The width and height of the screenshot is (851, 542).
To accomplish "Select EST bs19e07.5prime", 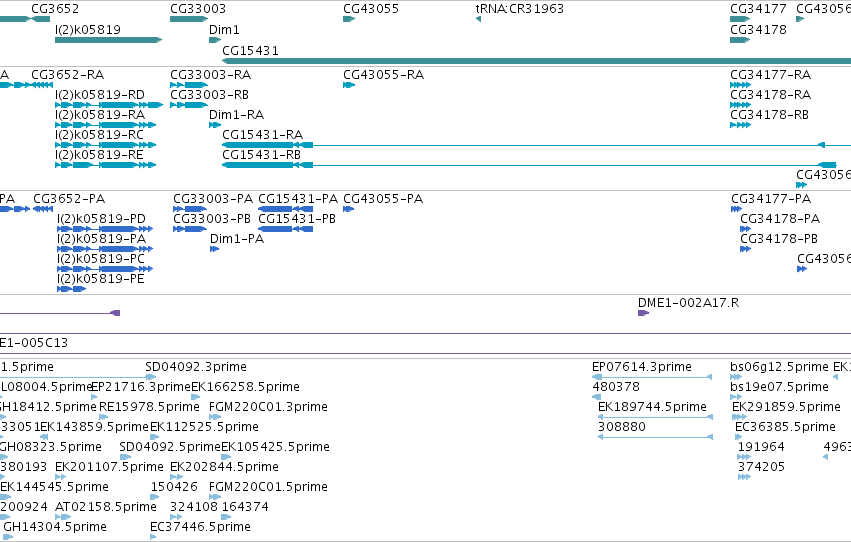I will pos(736,397).
